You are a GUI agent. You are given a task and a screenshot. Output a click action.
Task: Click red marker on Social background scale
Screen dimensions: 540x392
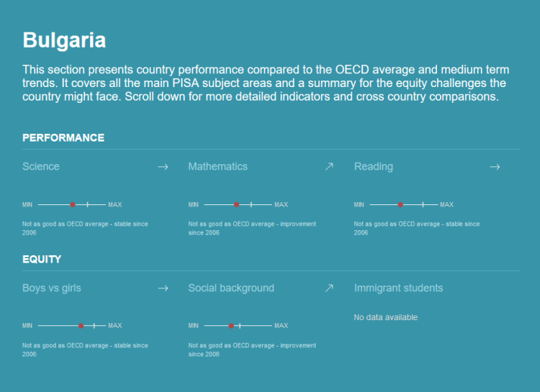(231, 326)
